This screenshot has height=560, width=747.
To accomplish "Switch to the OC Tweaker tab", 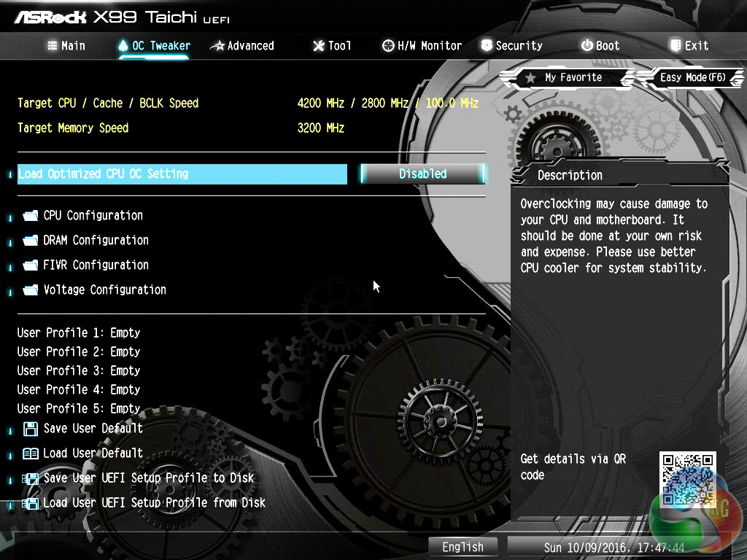I will coord(154,46).
